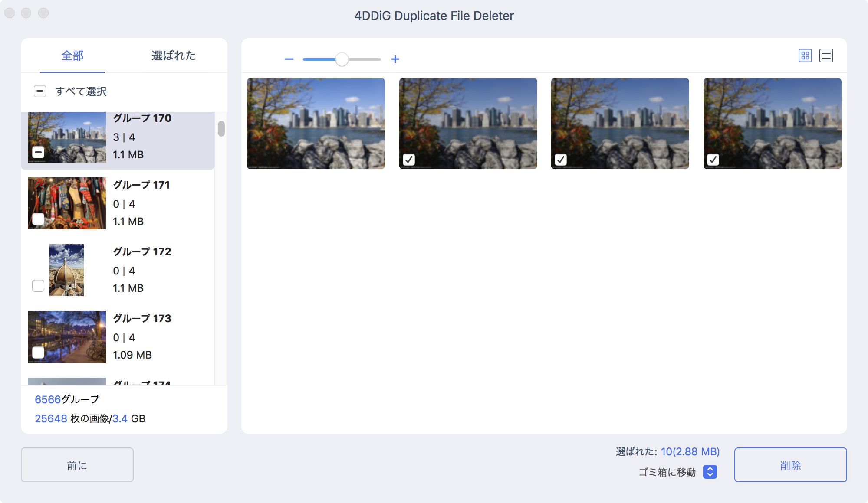The height and width of the screenshot is (503, 868).
Task: Click the 前に back button
Action: point(77,465)
